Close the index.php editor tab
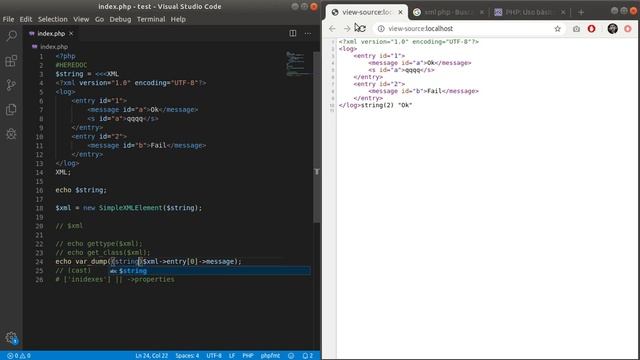 point(71,33)
